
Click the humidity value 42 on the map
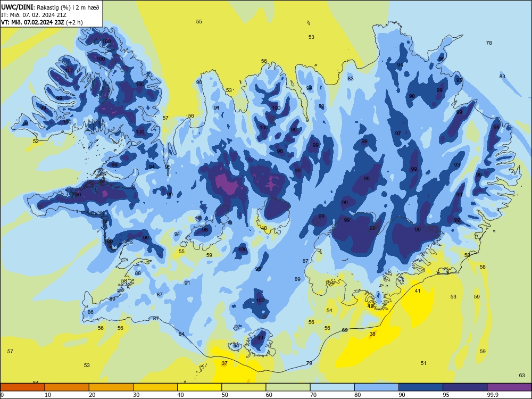tap(370, 306)
